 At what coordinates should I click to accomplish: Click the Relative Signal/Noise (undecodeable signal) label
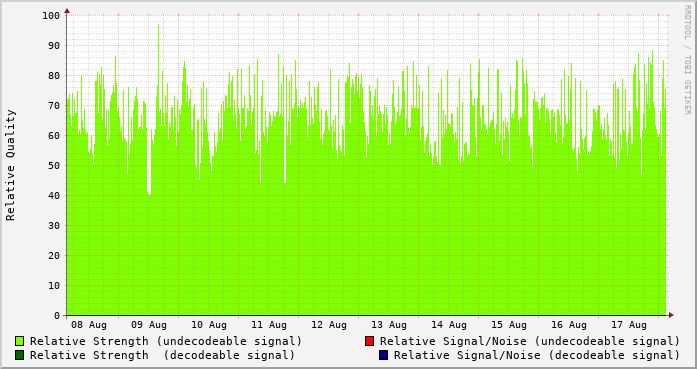pyautogui.click(x=530, y=341)
